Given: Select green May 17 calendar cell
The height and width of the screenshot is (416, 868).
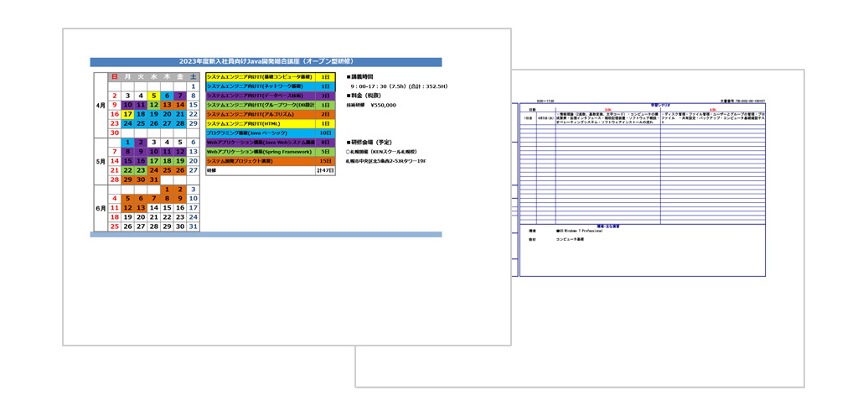Looking at the screenshot, I should click(x=154, y=161).
